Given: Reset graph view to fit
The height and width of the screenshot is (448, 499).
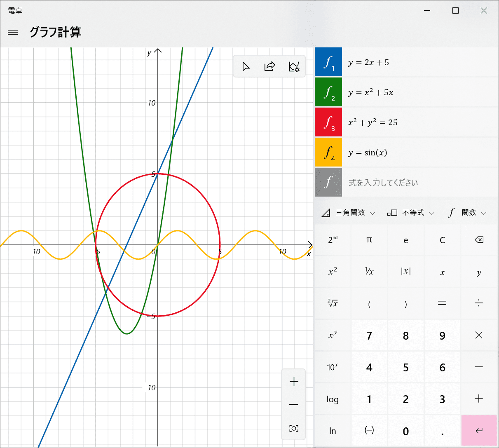Looking at the screenshot, I should (x=294, y=428).
